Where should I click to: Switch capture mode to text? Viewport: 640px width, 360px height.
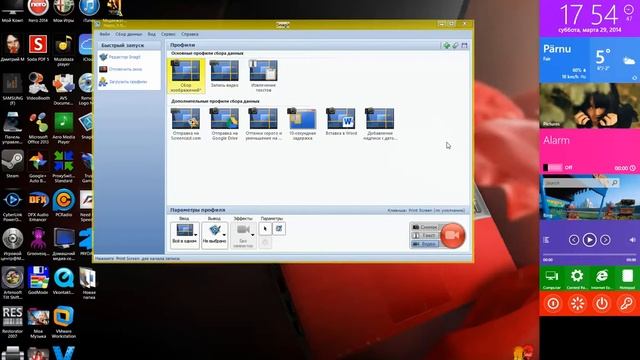click(x=424, y=236)
